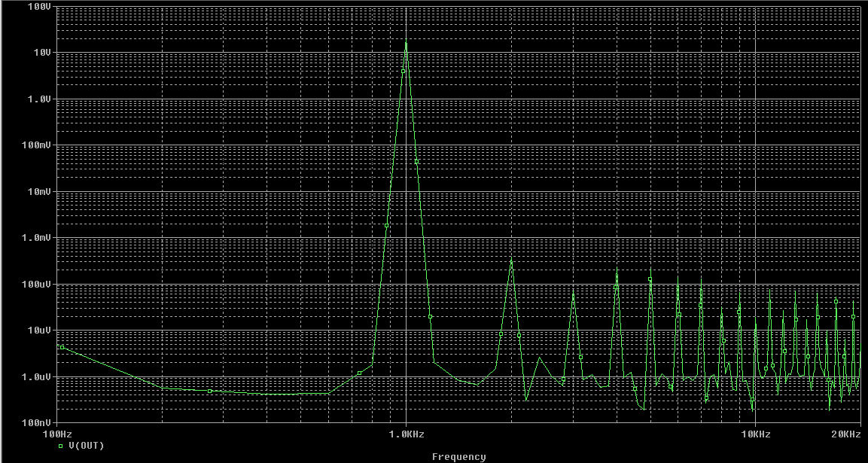Click the 100Hz x-axis label
This screenshot has width=868, height=463.
click(57, 434)
